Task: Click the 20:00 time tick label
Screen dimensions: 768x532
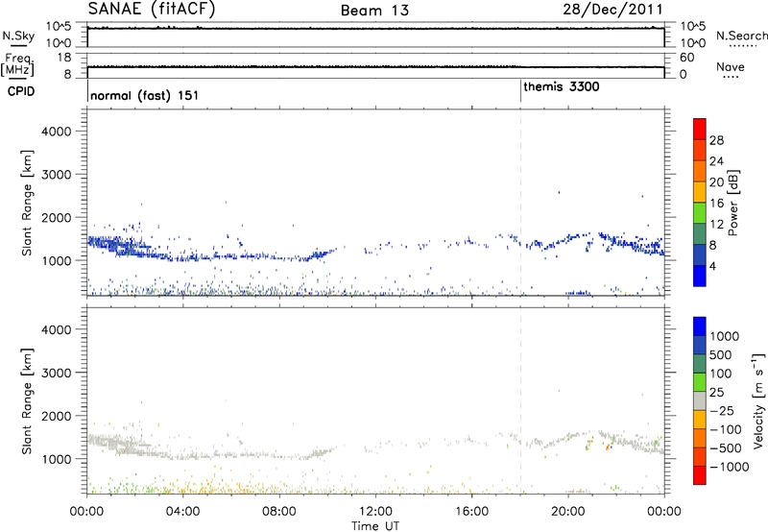Action: (567, 512)
